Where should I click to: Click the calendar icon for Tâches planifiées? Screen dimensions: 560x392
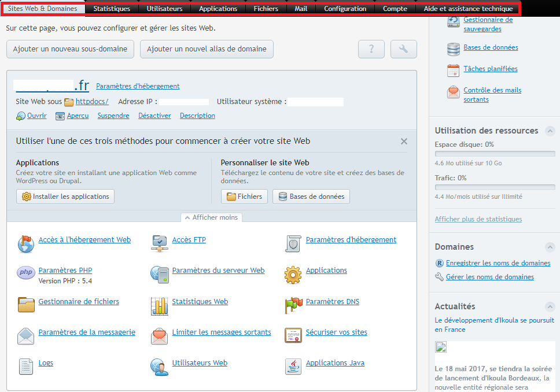(x=453, y=71)
